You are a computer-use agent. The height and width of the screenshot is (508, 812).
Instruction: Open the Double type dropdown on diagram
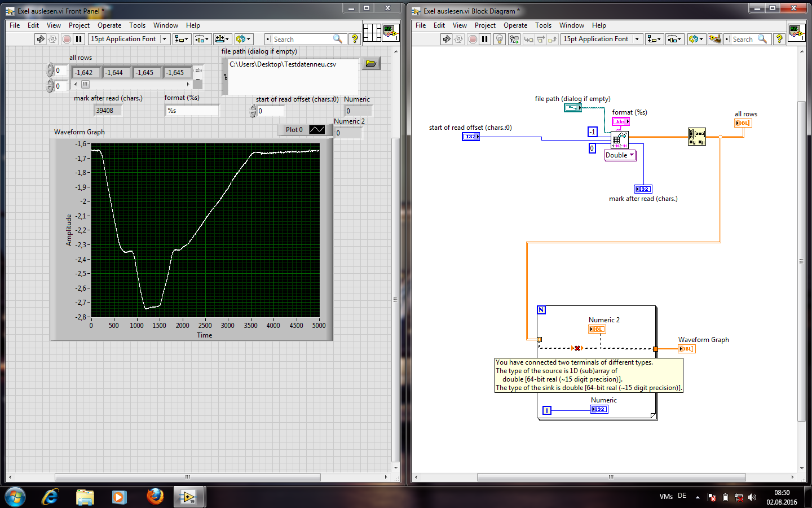620,155
